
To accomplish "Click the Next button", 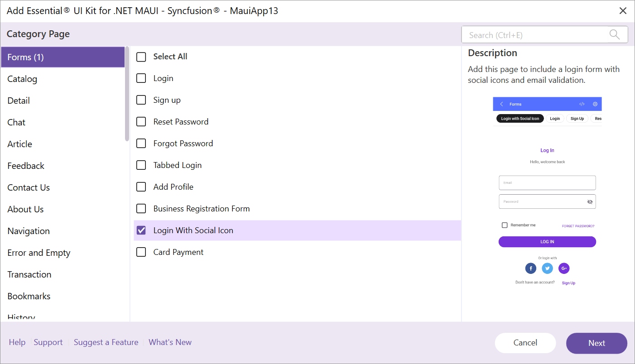I will pyautogui.click(x=597, y=343).
